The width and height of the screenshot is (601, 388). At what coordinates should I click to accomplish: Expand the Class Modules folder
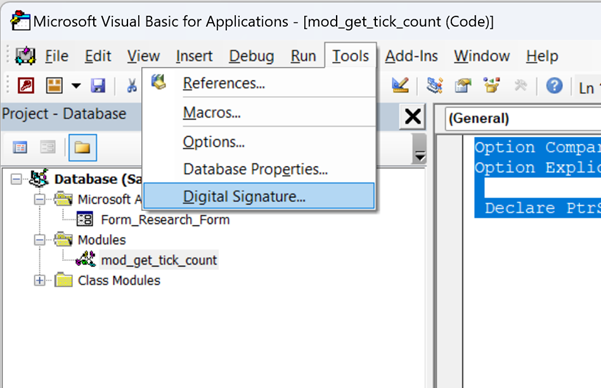[39, 280]
